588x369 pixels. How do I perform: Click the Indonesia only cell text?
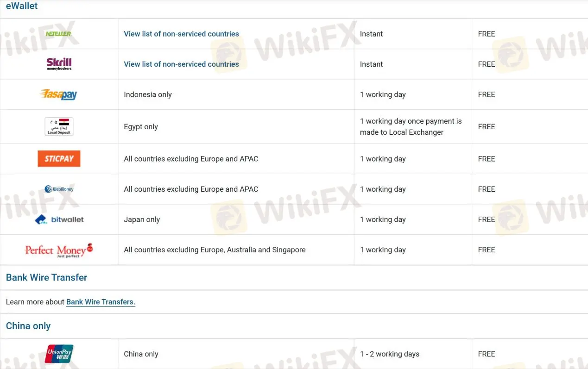[148, 94]
